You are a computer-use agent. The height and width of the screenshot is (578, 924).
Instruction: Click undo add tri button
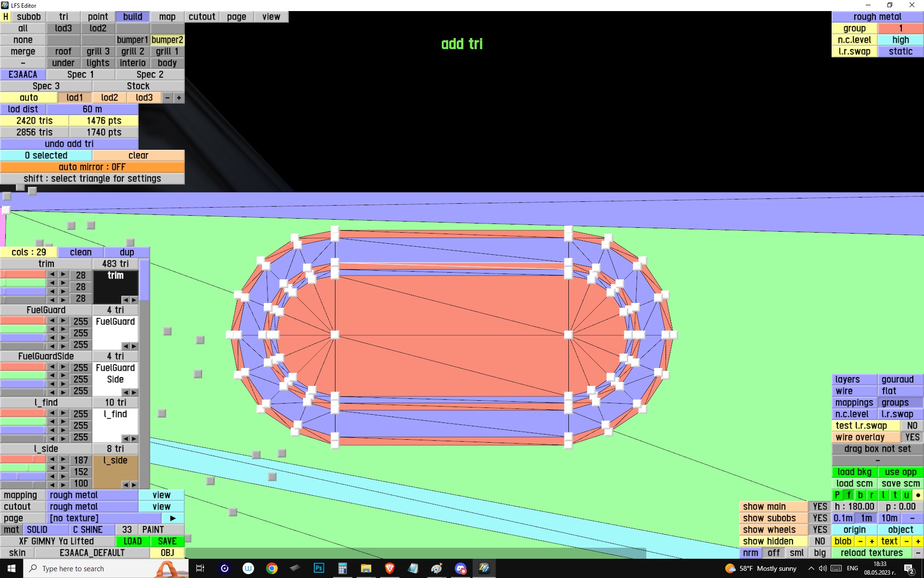pos(69,144)
